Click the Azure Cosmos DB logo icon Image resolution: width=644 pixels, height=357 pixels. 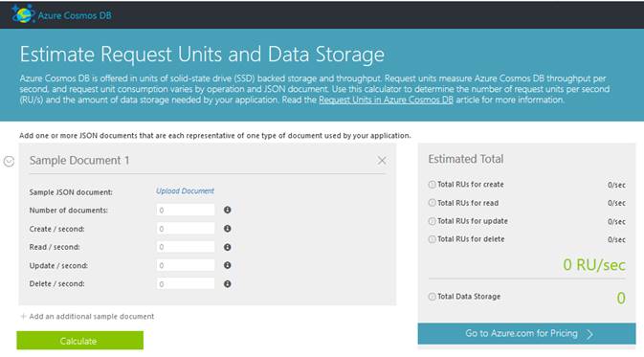coord(23,14)
